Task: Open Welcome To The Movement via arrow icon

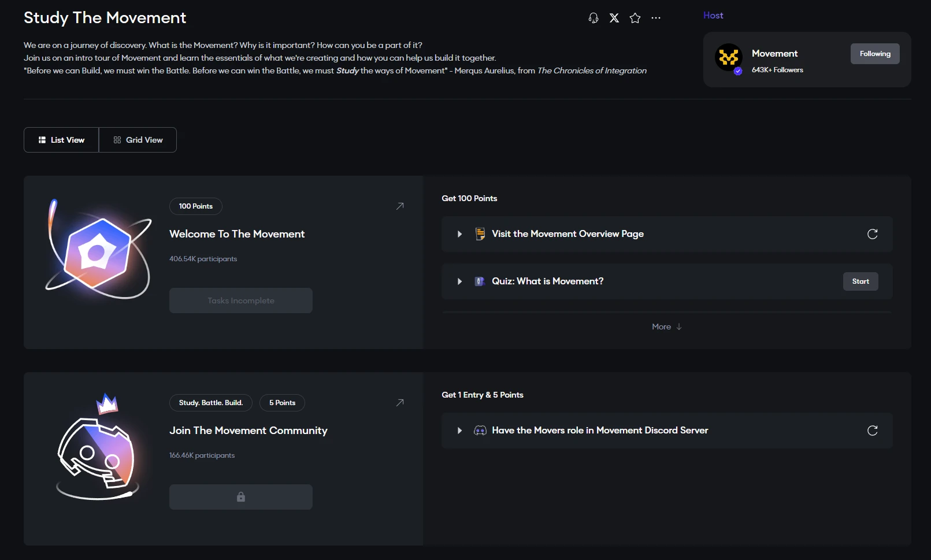Action: [400, 206]
